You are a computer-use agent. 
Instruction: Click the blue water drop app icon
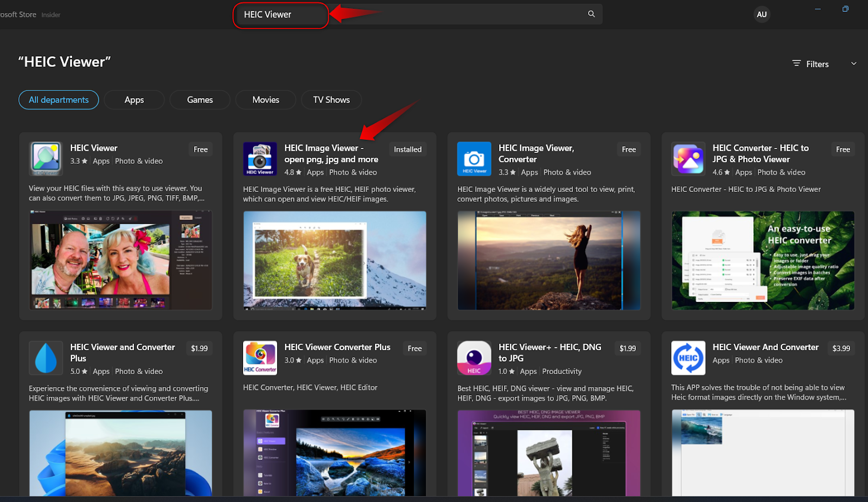tap(46, 358)
